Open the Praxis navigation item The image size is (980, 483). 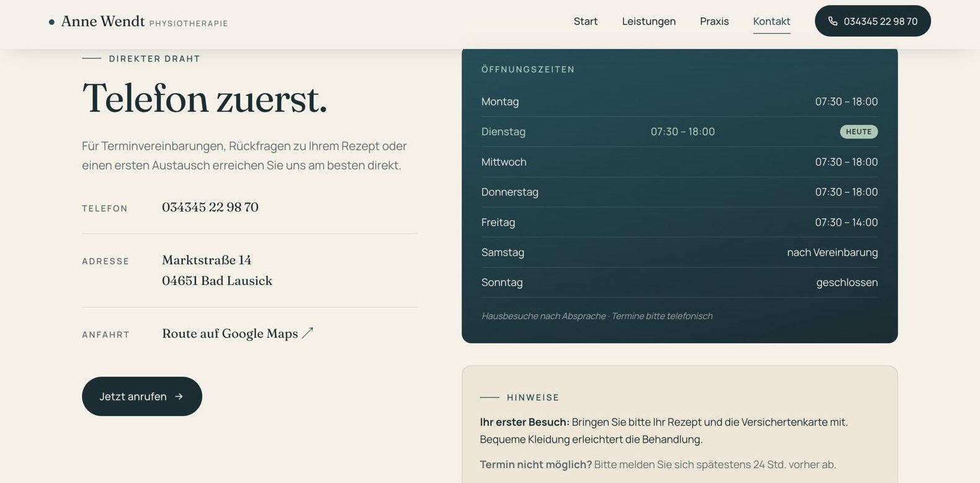coord(714,21)
